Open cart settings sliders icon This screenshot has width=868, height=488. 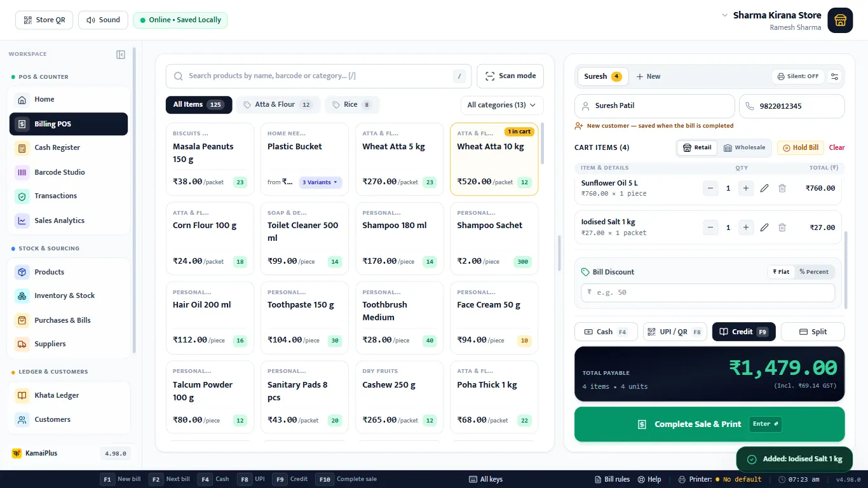(835, 76)
